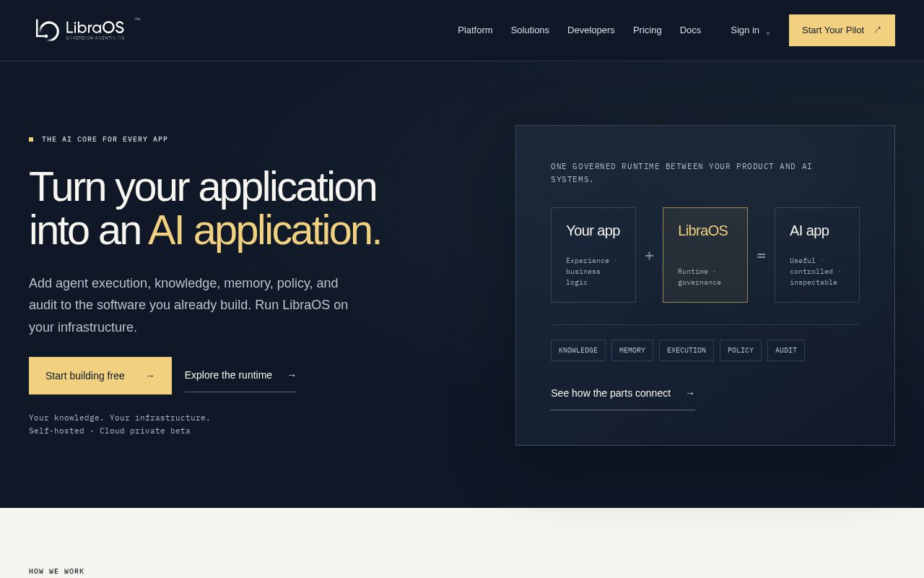
Task: Select the Your app card
Action: pyautogui.click(x=593, y=255)
